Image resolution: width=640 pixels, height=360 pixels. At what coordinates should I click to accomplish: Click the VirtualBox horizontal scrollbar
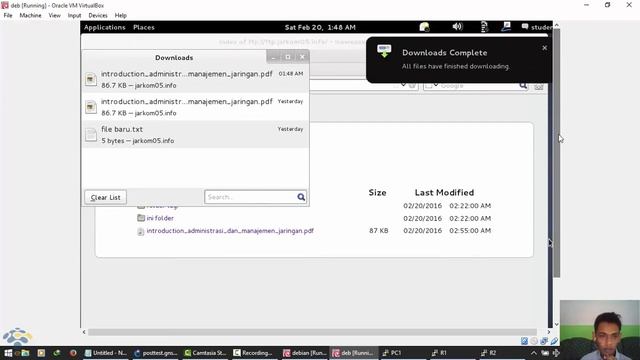(x=312, y=332)
